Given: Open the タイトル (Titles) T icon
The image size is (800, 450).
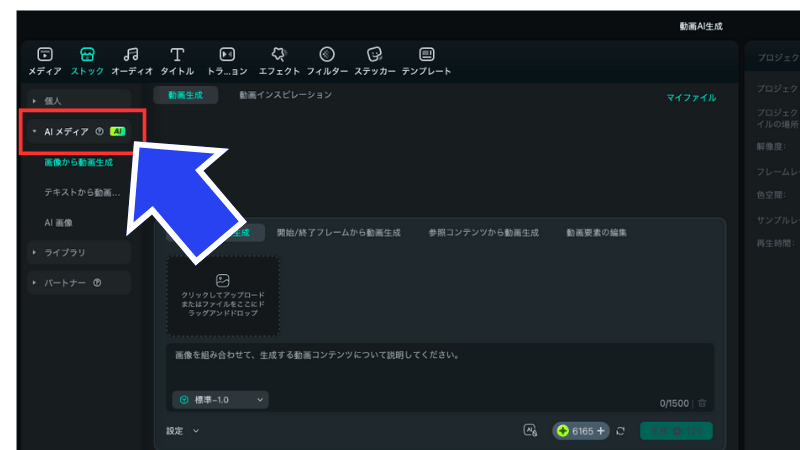Looking at the screenshot, I should click(177, 55).
